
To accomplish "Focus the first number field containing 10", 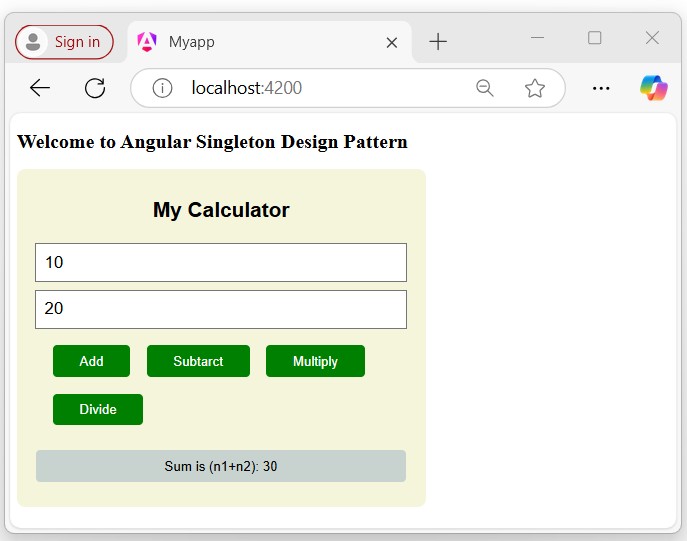I will 220,262.
